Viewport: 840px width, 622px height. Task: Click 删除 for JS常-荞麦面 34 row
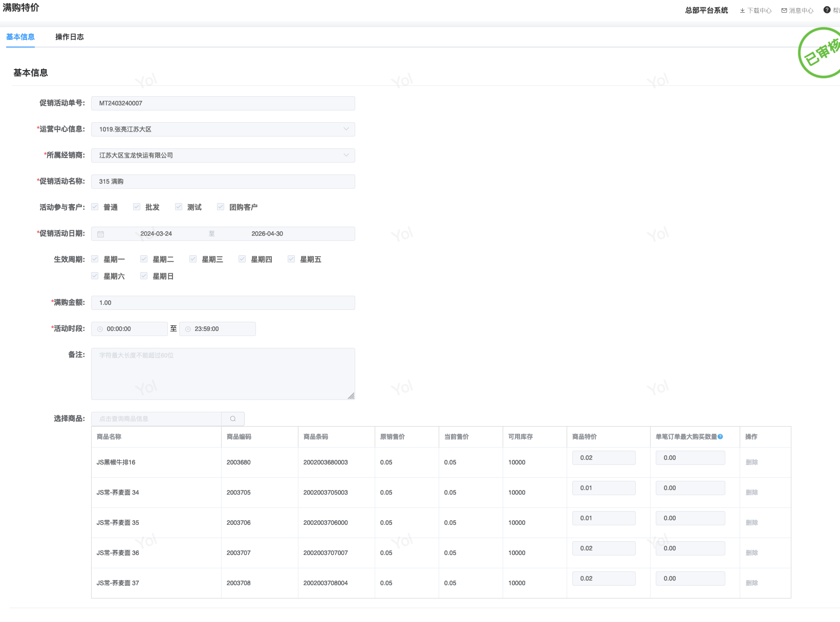point(751,493)
